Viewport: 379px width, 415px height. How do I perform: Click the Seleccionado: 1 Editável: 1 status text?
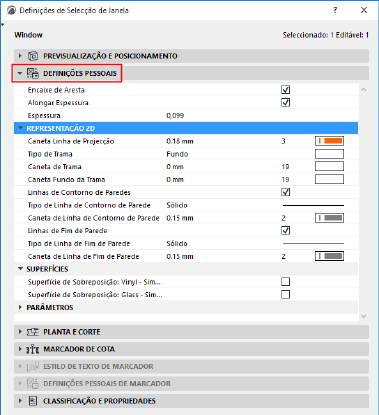click(326, 35)
